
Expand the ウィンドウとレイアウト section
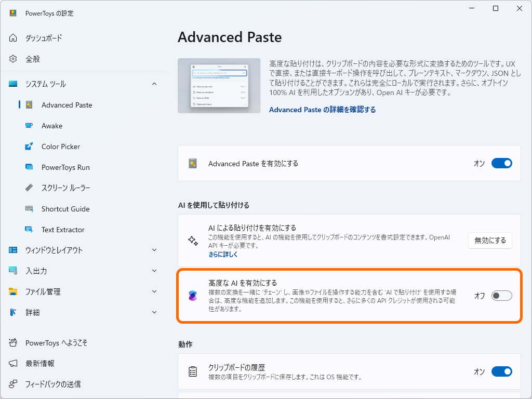[154, 250]
